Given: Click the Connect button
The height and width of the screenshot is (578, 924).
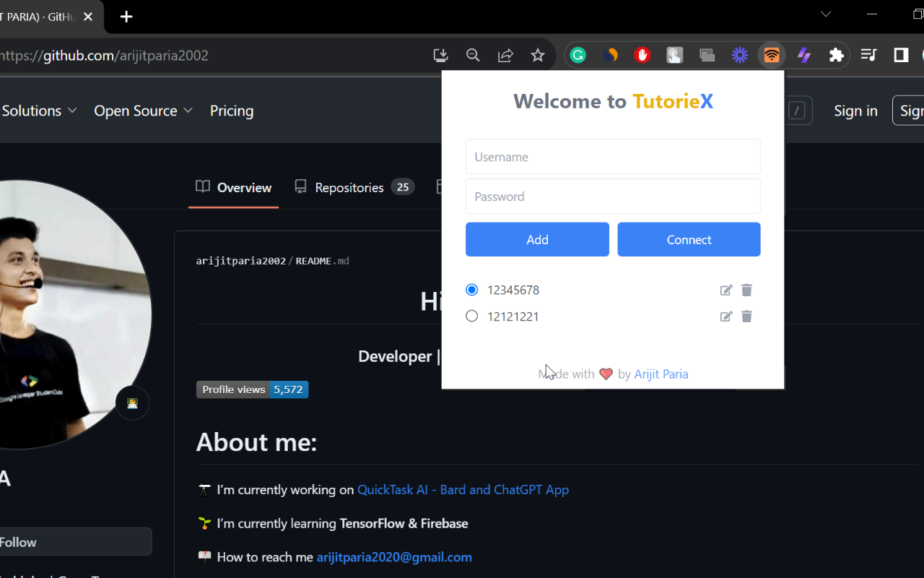Looking at the screenshot, I should (x=689, y=239).
